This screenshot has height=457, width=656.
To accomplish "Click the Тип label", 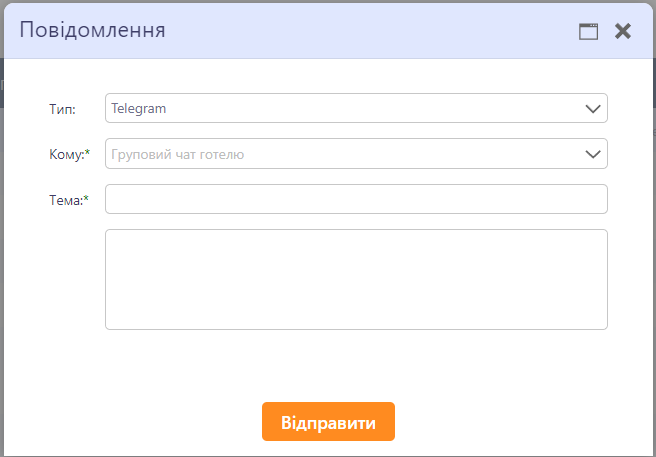I will (x=62, y=108).
